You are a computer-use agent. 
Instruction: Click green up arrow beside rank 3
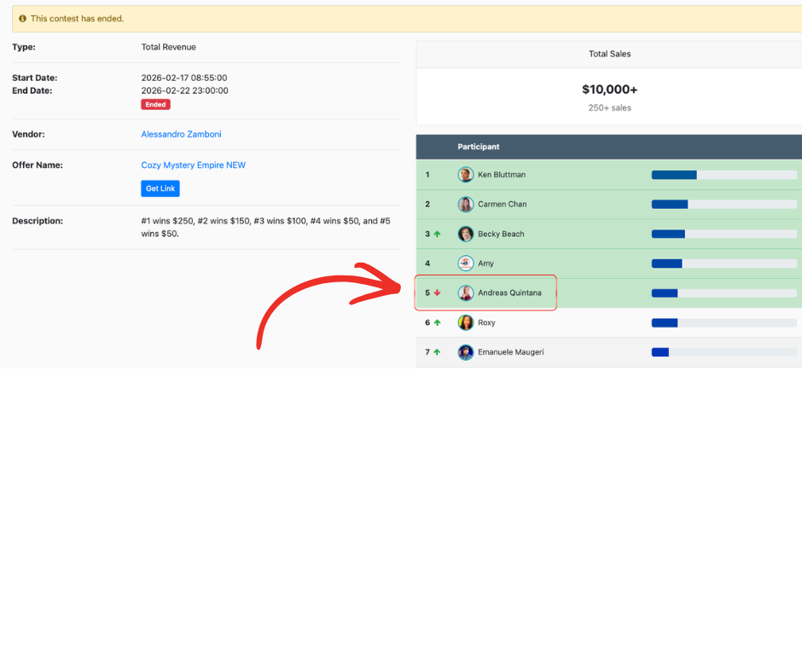[438, 234]
